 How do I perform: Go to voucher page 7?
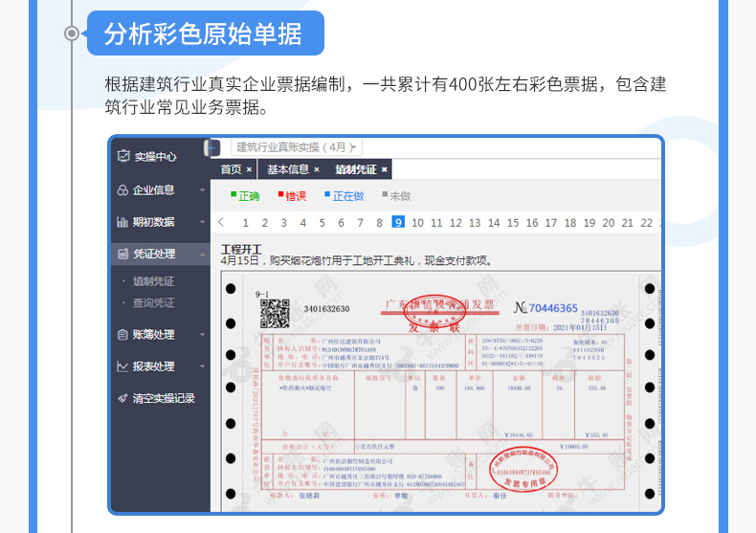[360, 223]
